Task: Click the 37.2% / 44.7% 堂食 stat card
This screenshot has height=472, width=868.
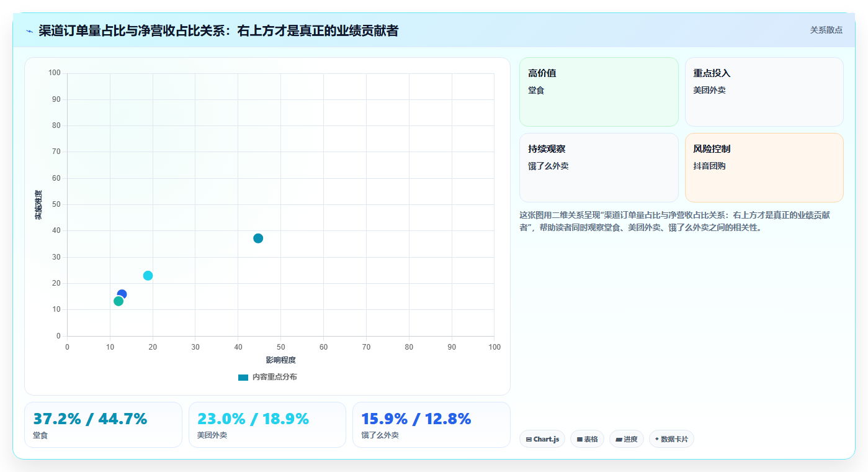Action: [x=103, y=425]
